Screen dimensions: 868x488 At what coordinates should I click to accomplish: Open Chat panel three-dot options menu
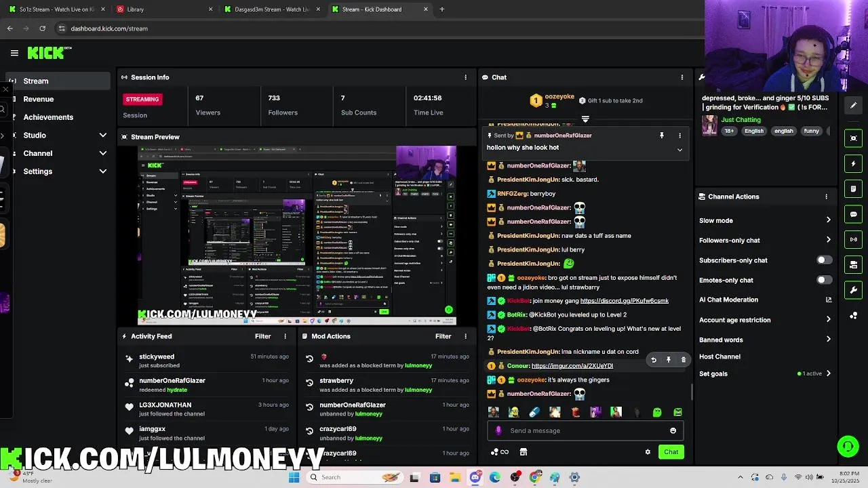[682, 77]
